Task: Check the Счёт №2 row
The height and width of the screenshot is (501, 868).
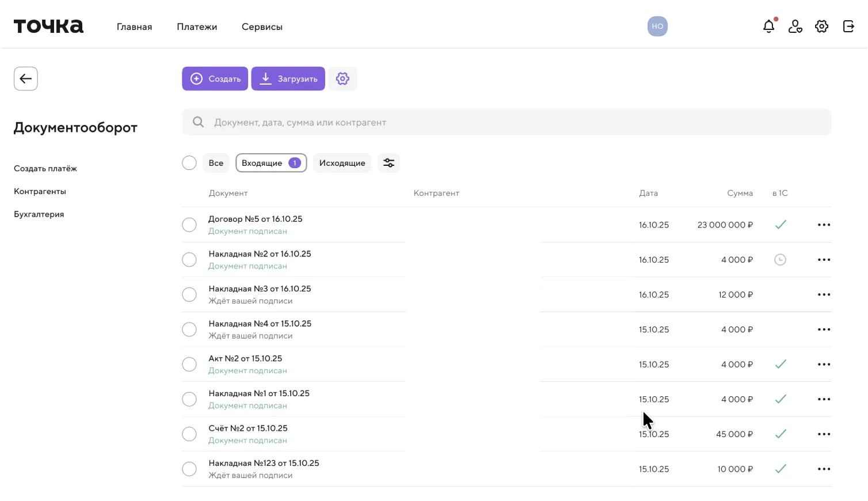Action: tap(189, 434)
